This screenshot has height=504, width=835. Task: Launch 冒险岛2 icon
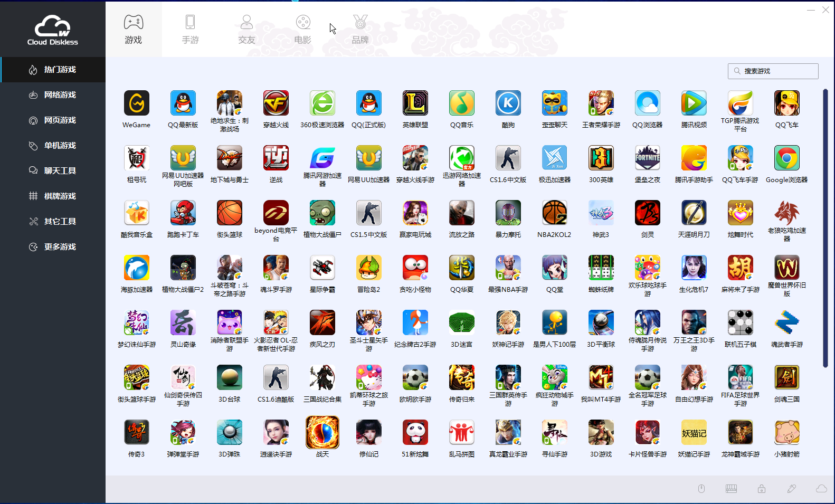point(369,268)
